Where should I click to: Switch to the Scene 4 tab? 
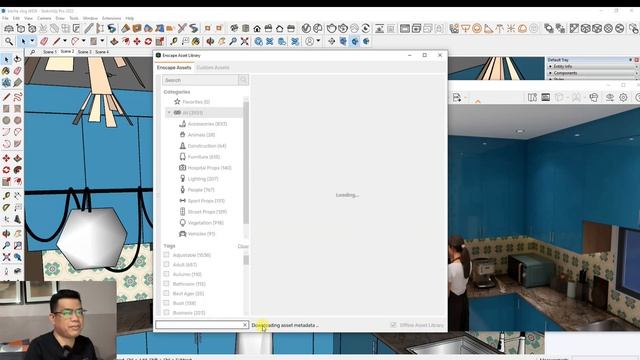tap(102, 52)
